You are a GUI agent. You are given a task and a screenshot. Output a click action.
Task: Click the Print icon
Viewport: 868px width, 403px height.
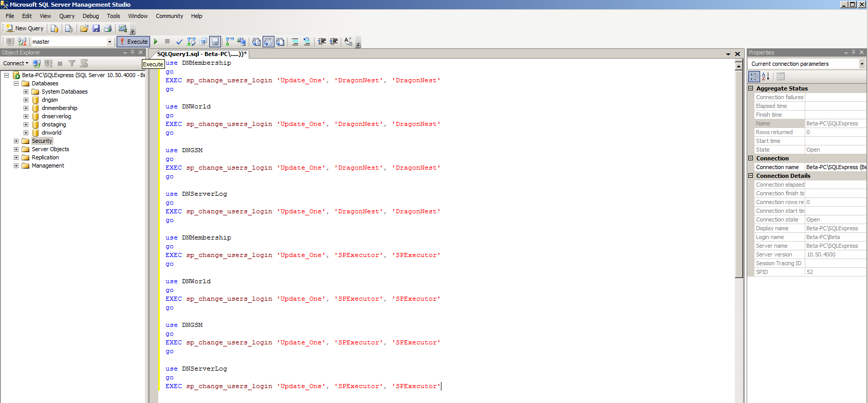(x=108, y=28)
